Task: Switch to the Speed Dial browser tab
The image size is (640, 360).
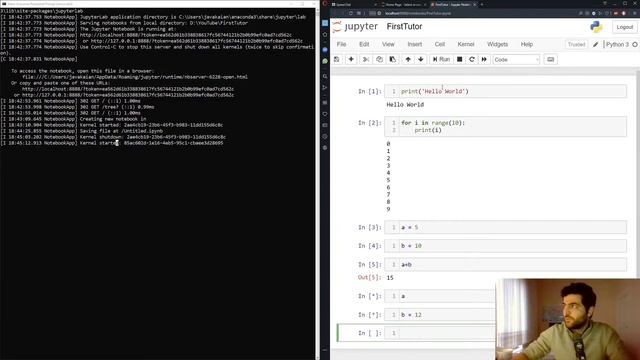Action: (x=352, y=4)
